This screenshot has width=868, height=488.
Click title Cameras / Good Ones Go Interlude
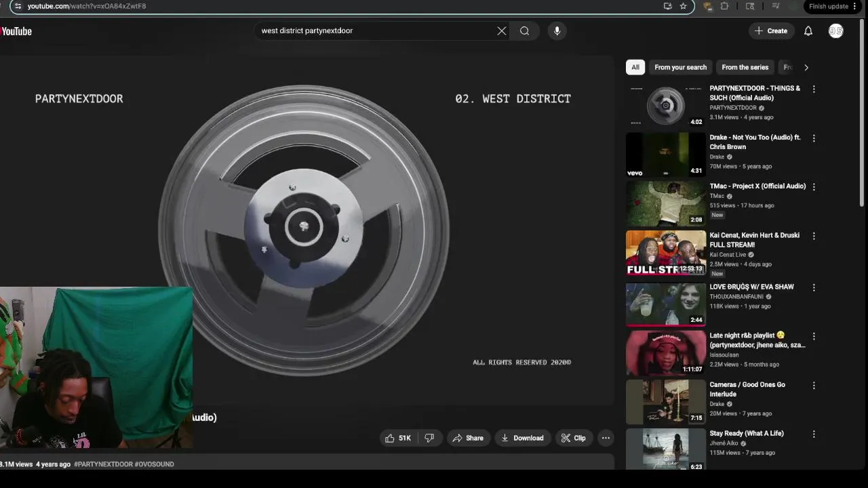747,389
